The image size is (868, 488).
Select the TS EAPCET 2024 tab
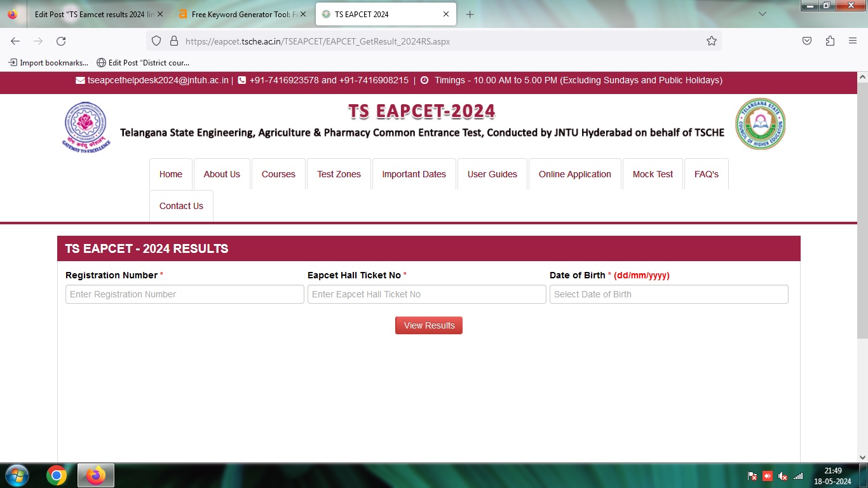[384, 14]
